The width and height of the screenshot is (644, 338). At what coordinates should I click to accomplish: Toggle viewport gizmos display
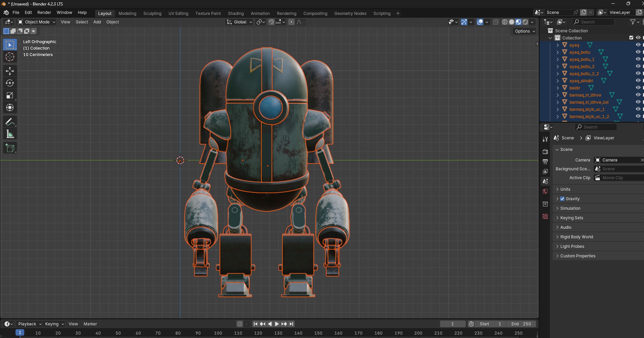click(464, 22)
